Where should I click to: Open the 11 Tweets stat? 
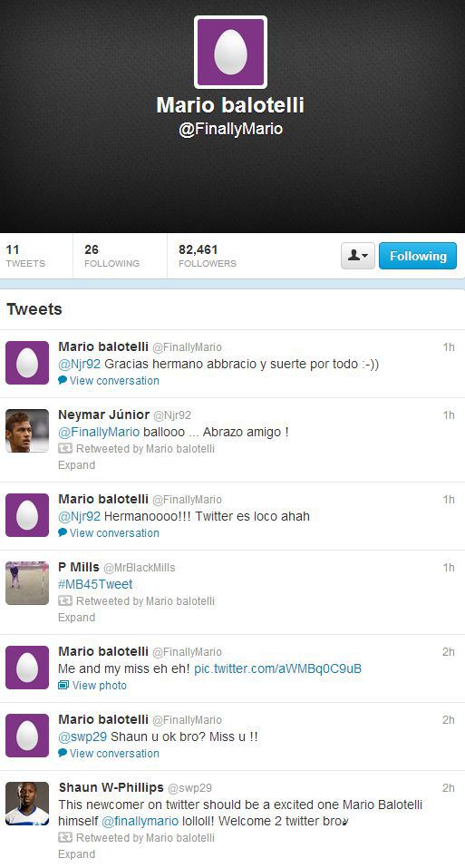25,256
